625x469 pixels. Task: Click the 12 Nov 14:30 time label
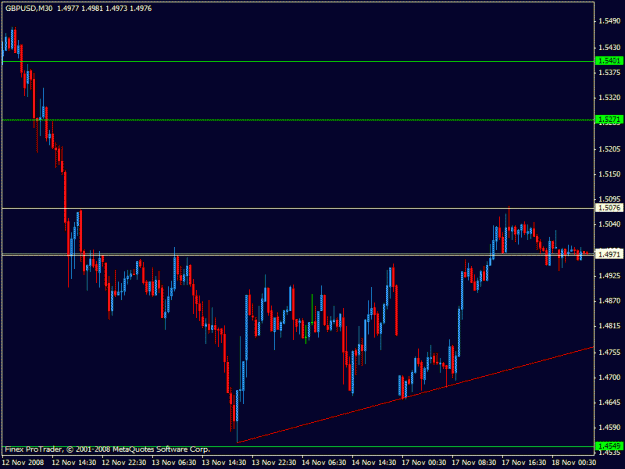(x=74, y=462)
